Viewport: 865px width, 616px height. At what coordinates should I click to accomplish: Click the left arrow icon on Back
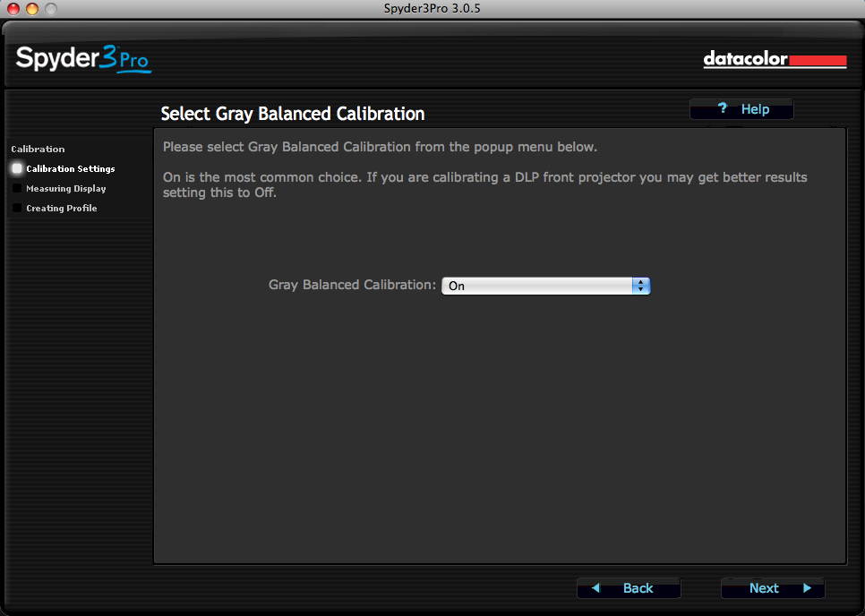point(596,588)
